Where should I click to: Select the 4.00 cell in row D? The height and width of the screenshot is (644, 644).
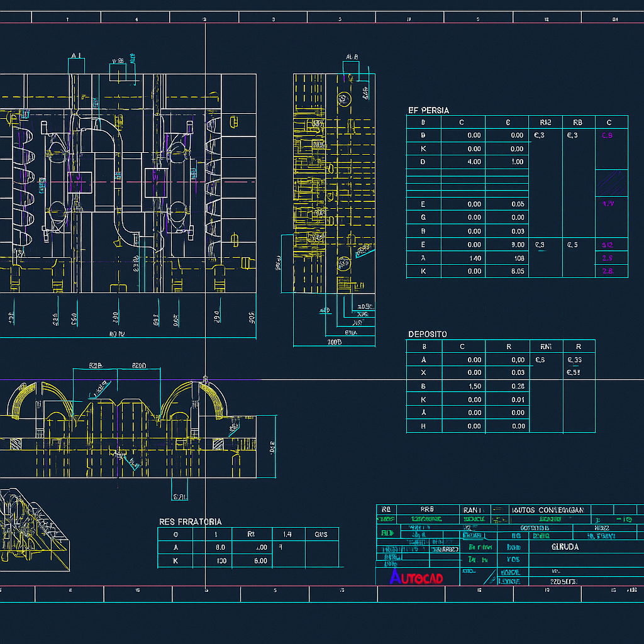click(463, 162)
